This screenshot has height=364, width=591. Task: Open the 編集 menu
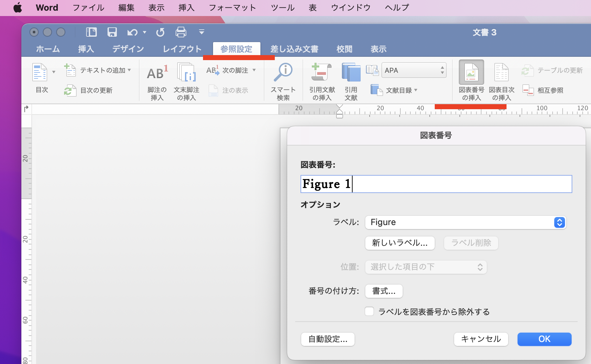pos(127,7)
